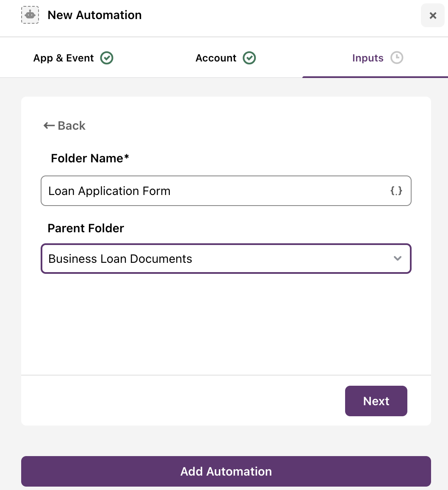
Task: Go back using the Back link
Action: [x=64, y=125]
